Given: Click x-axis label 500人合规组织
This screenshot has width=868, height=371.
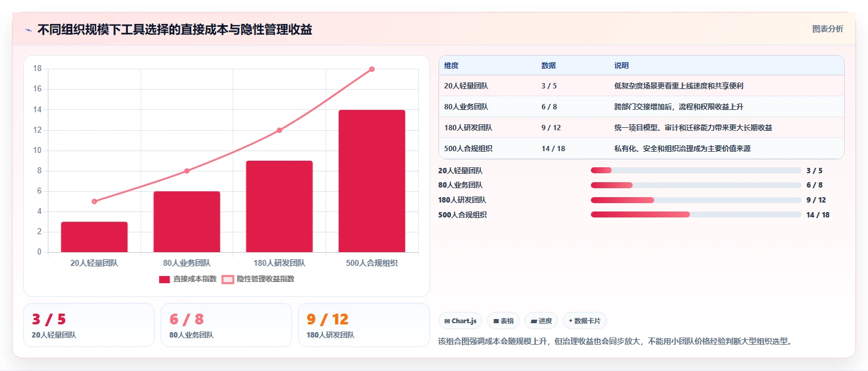Looking at the screenshot, I should (x=372, y=263).
